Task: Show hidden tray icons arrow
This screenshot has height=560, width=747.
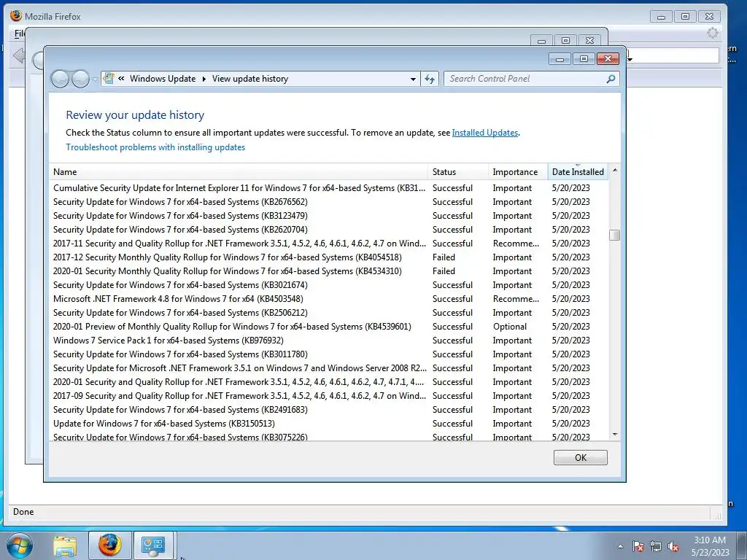Action: coord(620,546)
